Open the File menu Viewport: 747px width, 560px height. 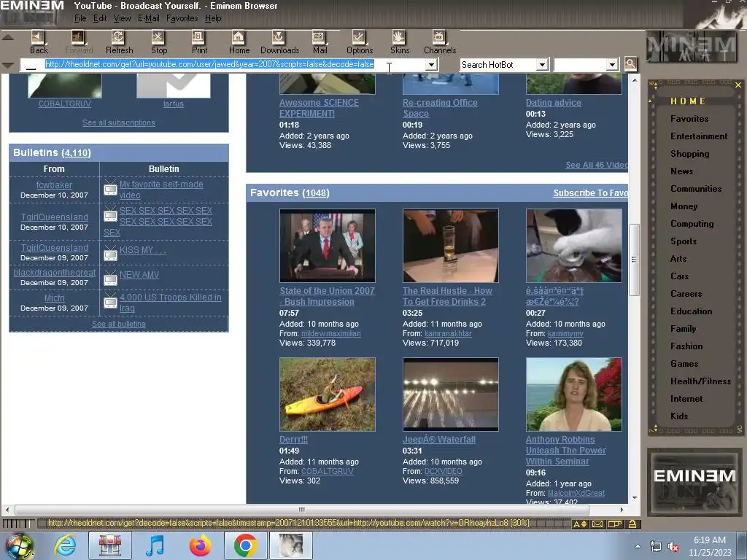point(80,18)
